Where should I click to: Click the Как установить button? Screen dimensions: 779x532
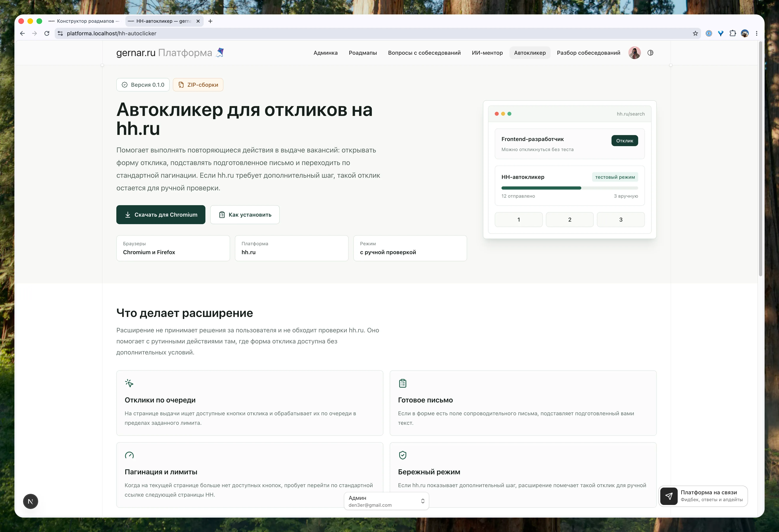click(245, 214)
